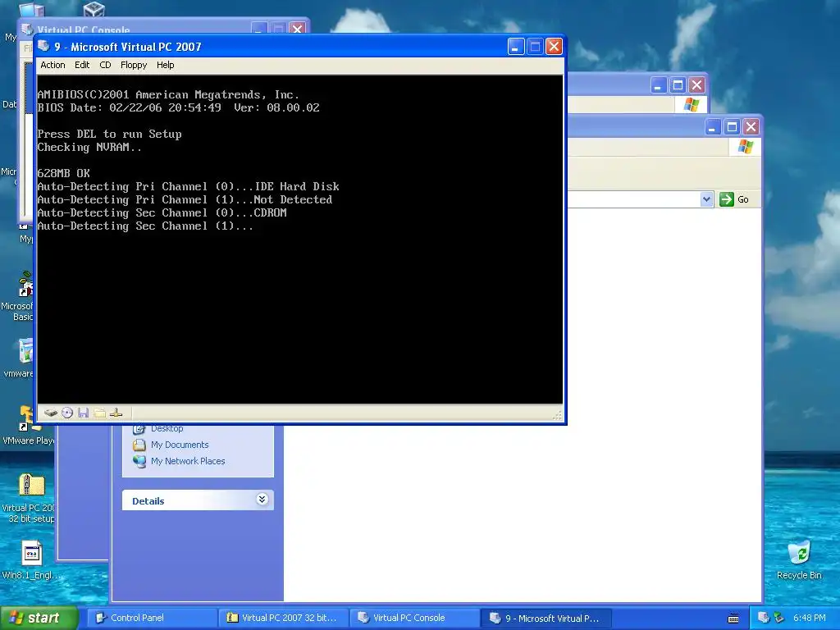Select the 9 - Microsoft Virtual PC taskbar button
The height and width of the screenshot is (630, 840).
546,618
